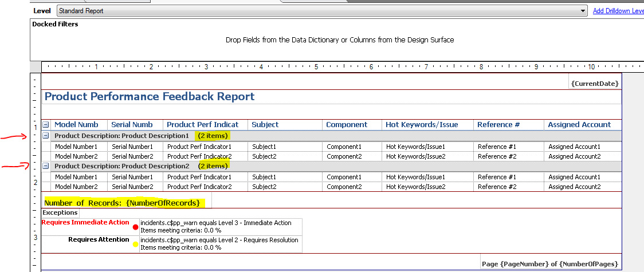Select the Component column header

[x=347, y=125]
